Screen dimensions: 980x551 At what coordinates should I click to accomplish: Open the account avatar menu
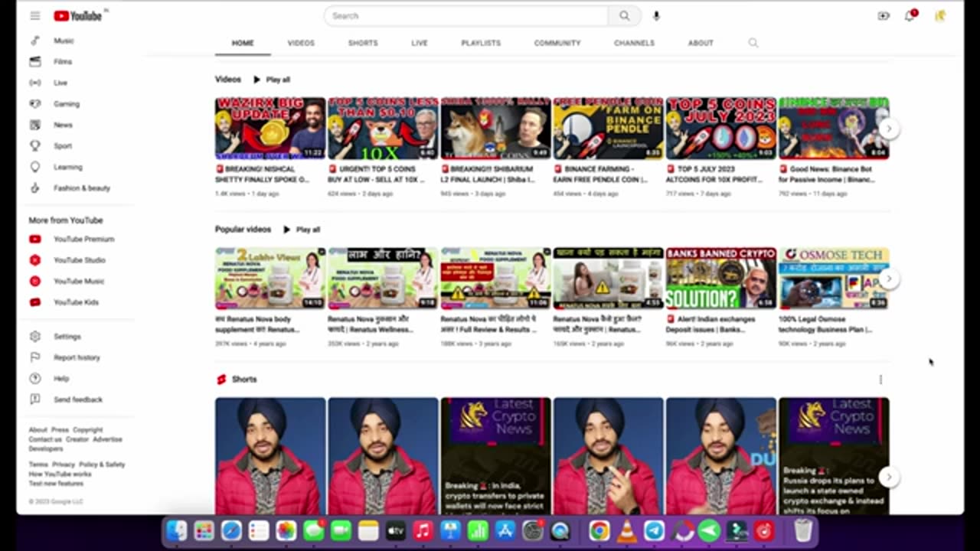(x=940, y=16)
